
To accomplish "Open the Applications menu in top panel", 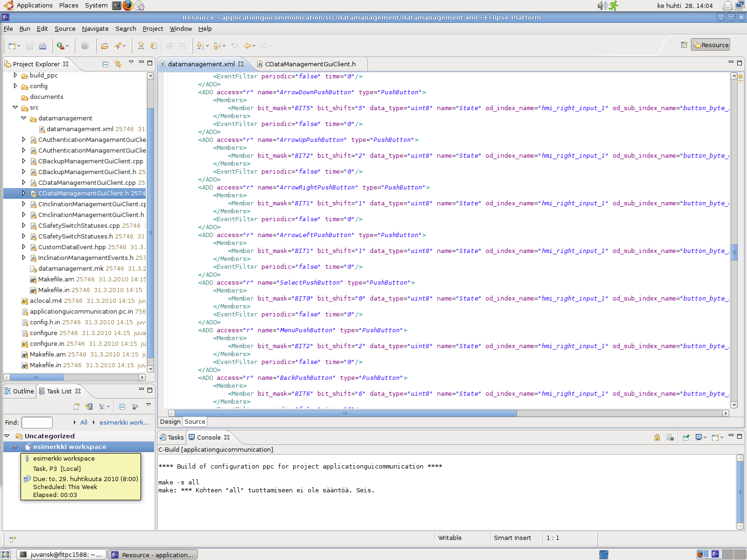I will coord(29,6).
